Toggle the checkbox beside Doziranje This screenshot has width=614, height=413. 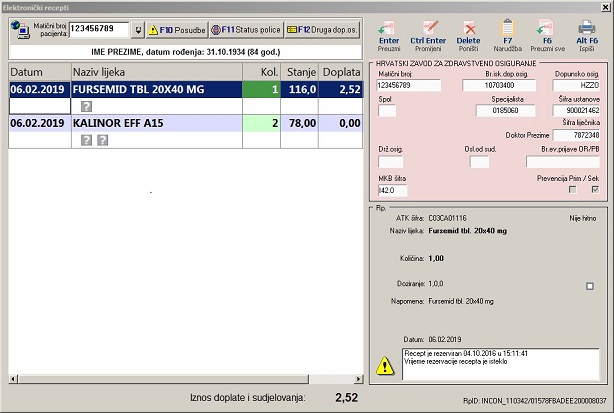[590, 286]
